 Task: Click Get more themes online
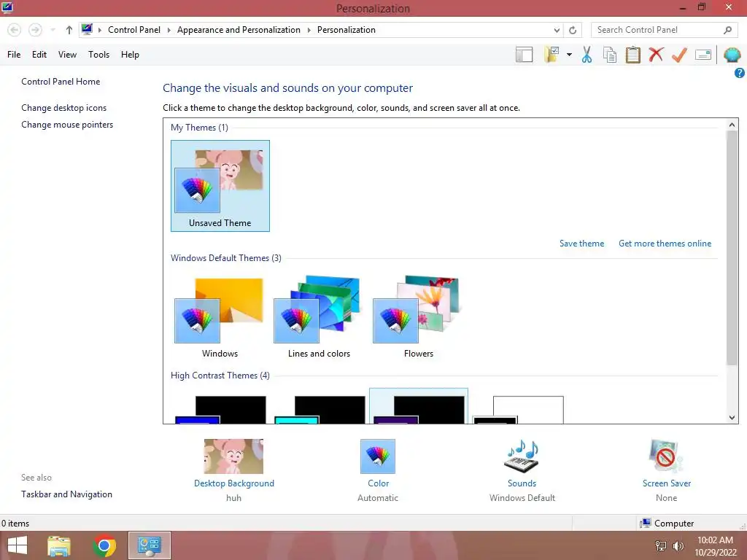point(665,244)
